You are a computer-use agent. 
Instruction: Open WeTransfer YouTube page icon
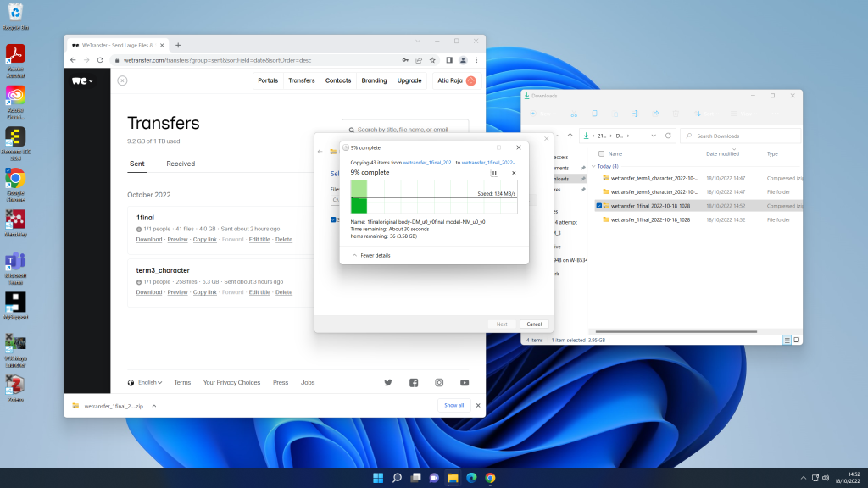coord(465,382)
